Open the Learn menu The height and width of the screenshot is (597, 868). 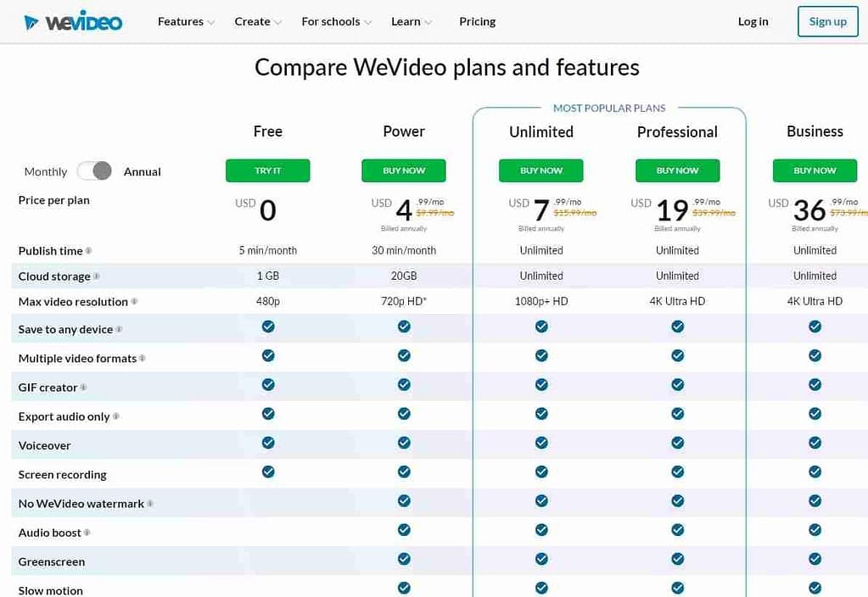click(406, 21)
